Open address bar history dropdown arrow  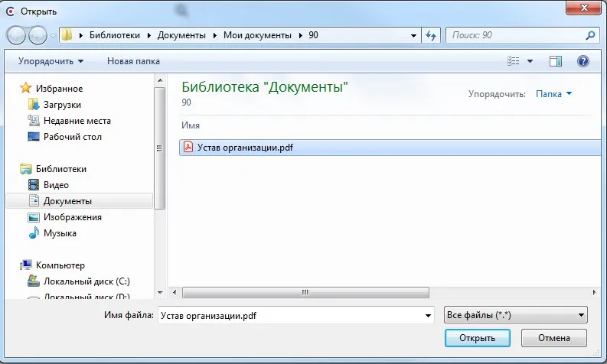coord(413,36)
